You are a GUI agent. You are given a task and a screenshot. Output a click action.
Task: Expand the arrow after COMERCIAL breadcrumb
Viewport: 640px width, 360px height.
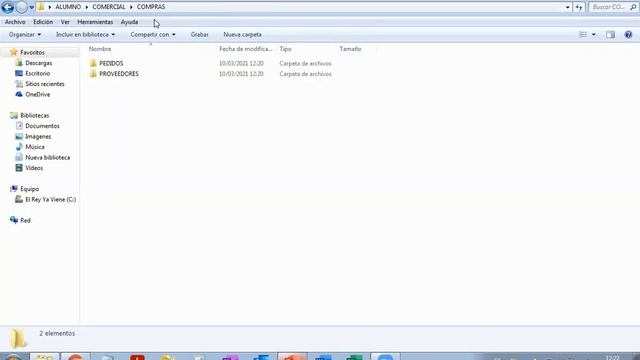[x=131, y=7]
